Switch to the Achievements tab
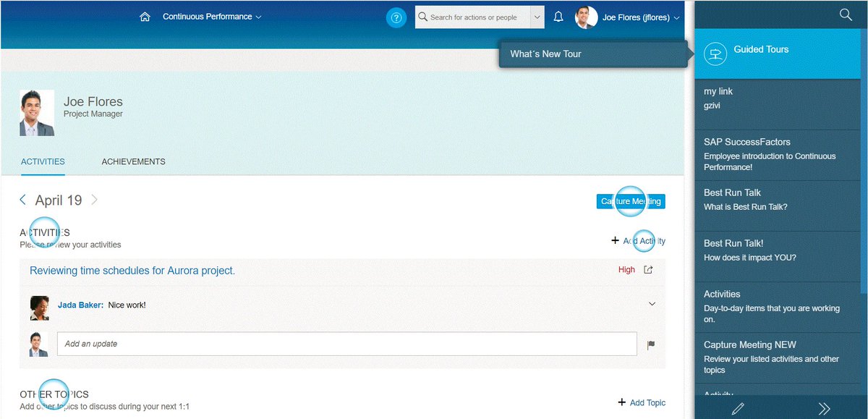 pyautogui.click(x=133, y=161)
